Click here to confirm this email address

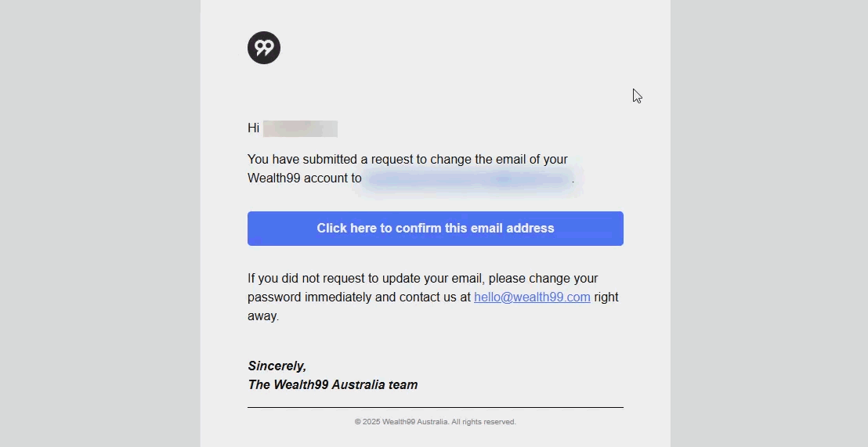pyautogui.click(x=435, y=229)
